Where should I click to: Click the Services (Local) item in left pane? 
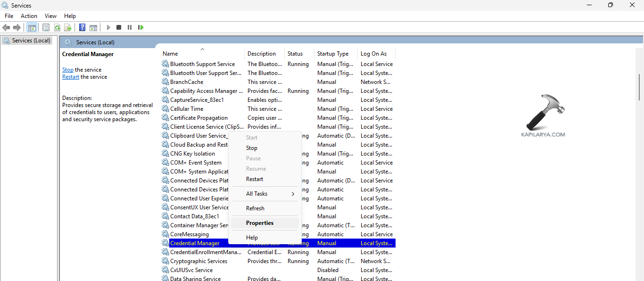tap(28, 40)
